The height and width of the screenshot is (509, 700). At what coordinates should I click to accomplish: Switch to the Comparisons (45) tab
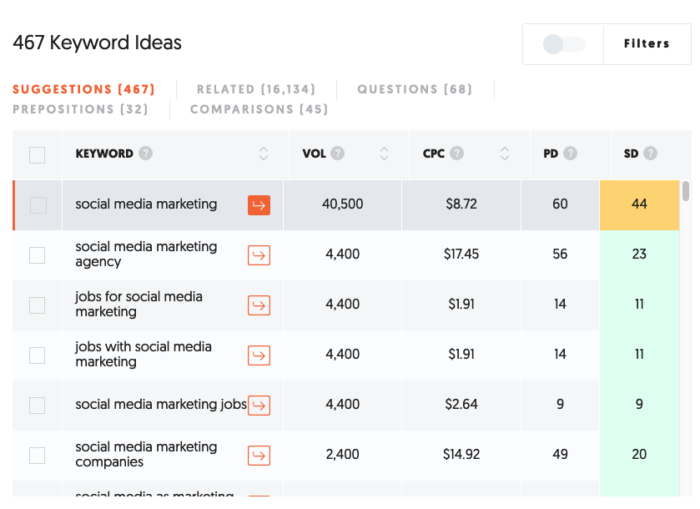[x=259, y=109]
